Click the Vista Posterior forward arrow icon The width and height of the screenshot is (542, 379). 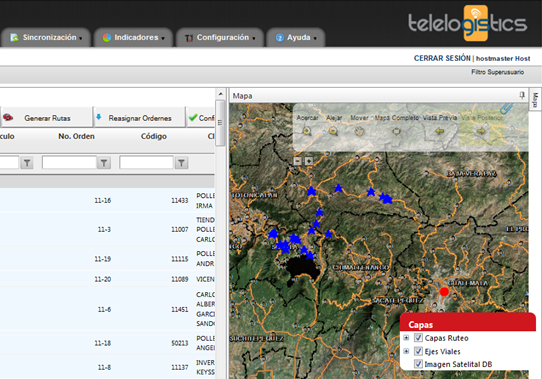(481, 131)
